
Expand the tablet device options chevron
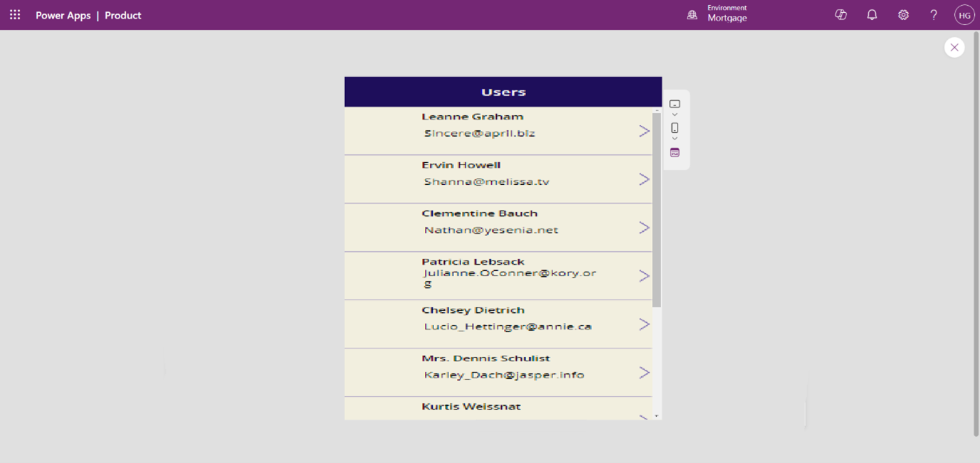tap(675, 115)
